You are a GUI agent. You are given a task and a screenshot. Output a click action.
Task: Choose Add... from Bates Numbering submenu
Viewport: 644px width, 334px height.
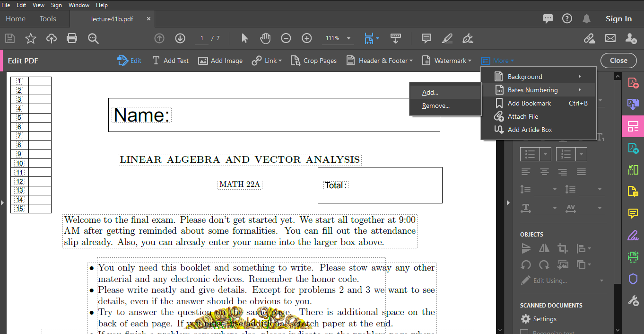click(x=445, y=93)
